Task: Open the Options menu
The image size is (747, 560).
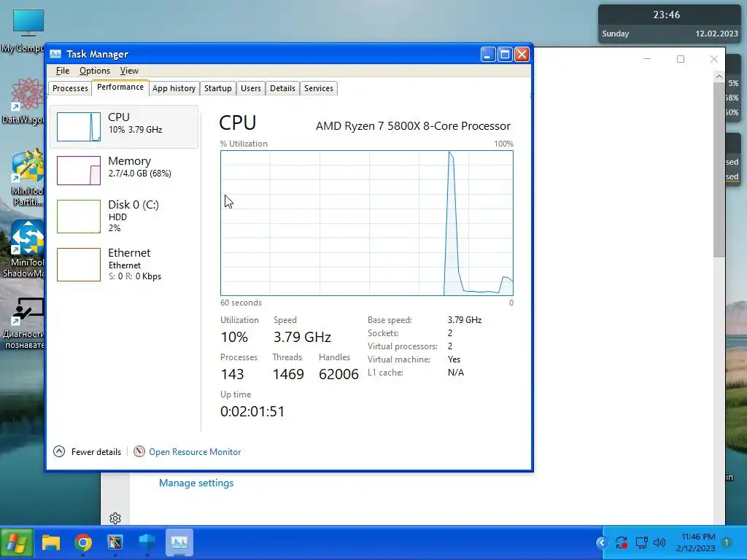Action: coord(94,71)
